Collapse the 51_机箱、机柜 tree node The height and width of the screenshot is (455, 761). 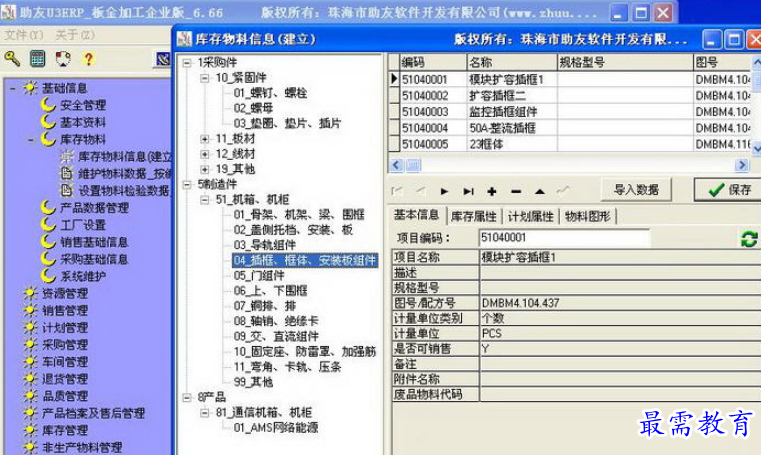[205, 199]
